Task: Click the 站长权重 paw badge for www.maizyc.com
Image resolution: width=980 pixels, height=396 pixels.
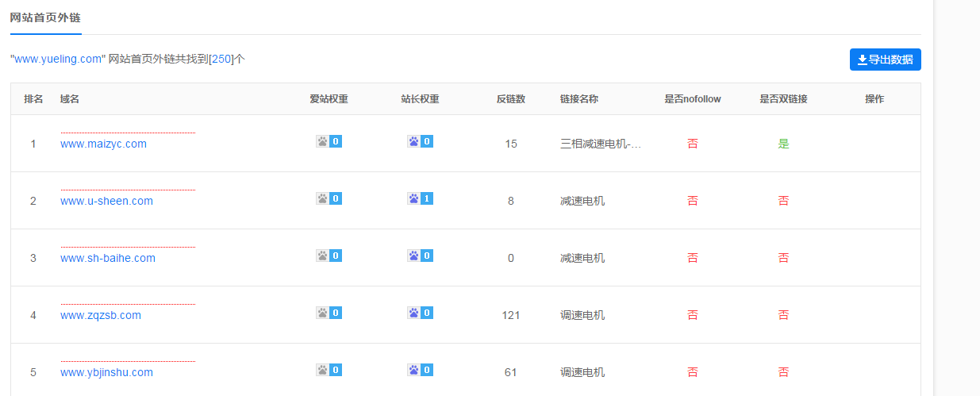Action: point(420,142)
